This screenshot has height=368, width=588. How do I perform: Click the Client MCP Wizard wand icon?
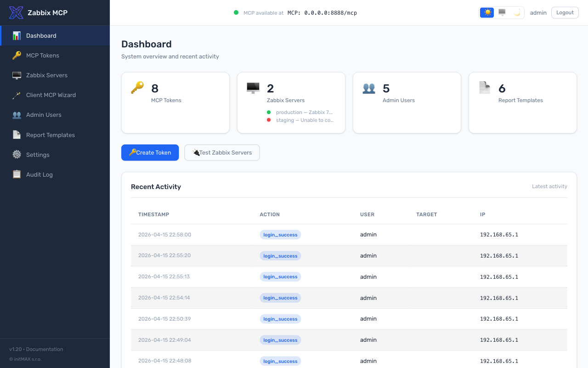pos(17,95)
